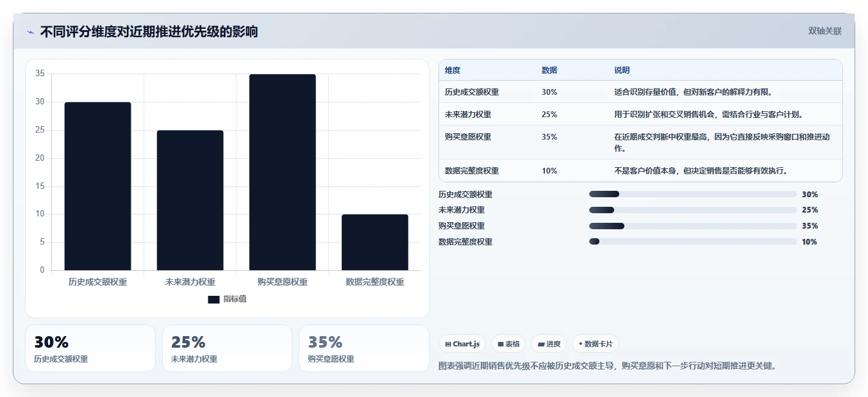Click the y-axis value 20
The image size is (868, 397).
click(40, 158)
